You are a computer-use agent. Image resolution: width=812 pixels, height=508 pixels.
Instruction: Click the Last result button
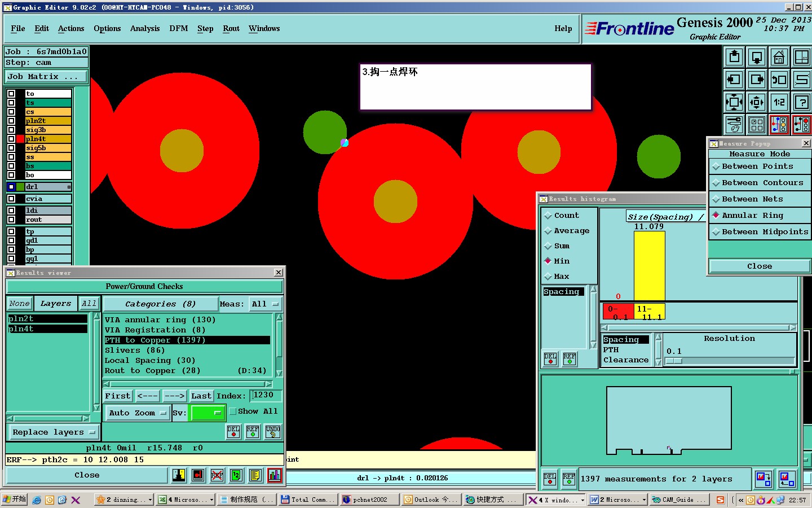(201, 396)
